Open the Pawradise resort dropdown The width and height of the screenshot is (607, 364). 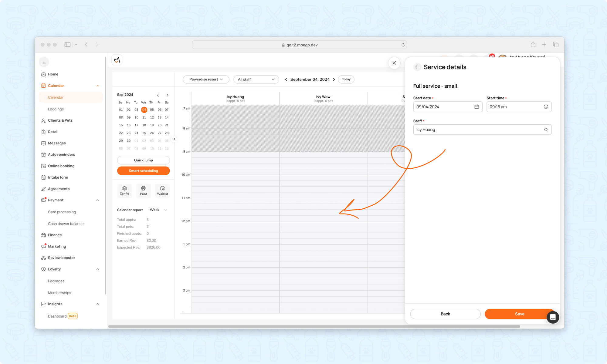(206, 79)
